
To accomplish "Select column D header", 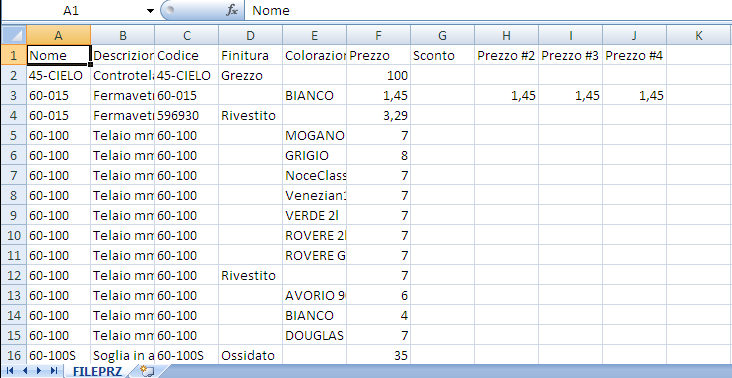I will (250, 35).
